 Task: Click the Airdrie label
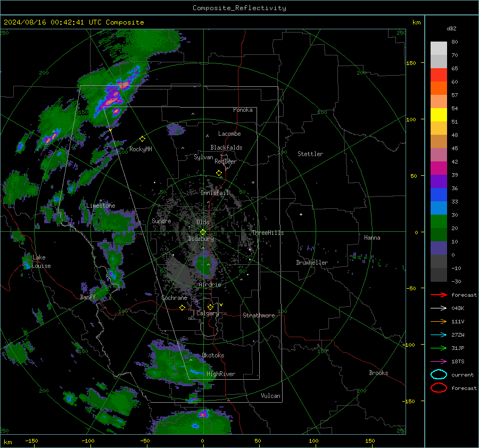pos(210,284)
